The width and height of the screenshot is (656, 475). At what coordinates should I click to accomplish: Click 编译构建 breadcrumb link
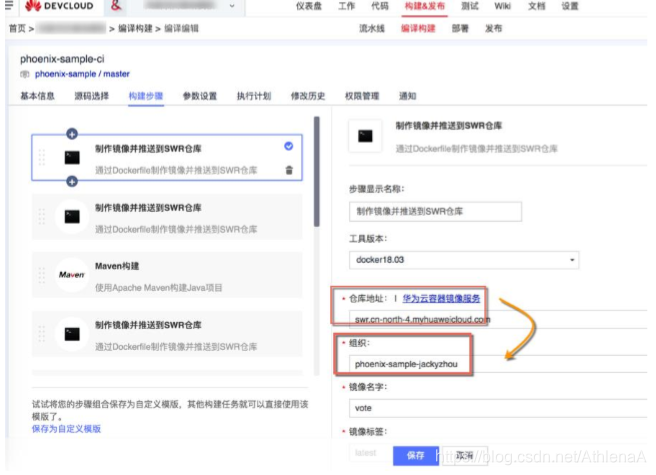135,28
